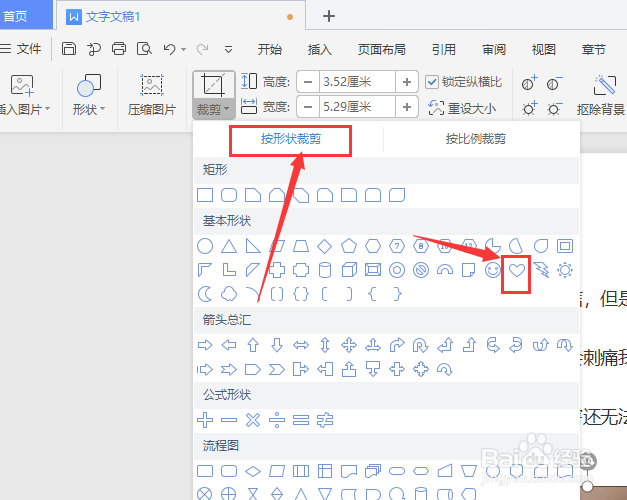Select the four-way arrow shape
The image size is (627, 500).
[349, 345]
